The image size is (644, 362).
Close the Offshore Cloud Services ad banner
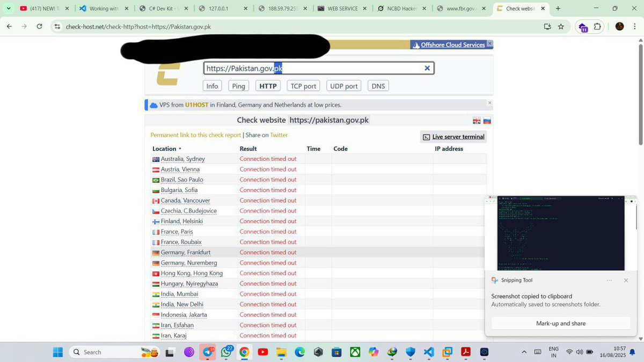tap(489, 44)
